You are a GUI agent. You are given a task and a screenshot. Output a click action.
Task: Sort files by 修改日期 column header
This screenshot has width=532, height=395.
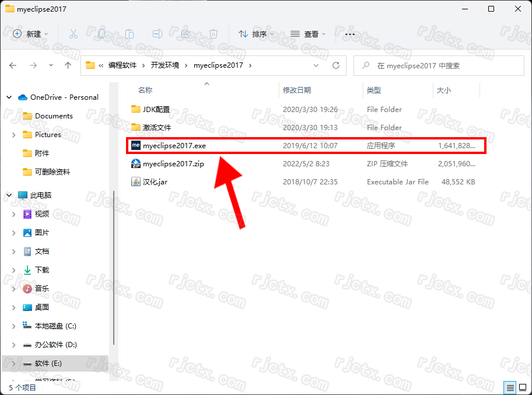pyautogui.click(x=297, y=90)
